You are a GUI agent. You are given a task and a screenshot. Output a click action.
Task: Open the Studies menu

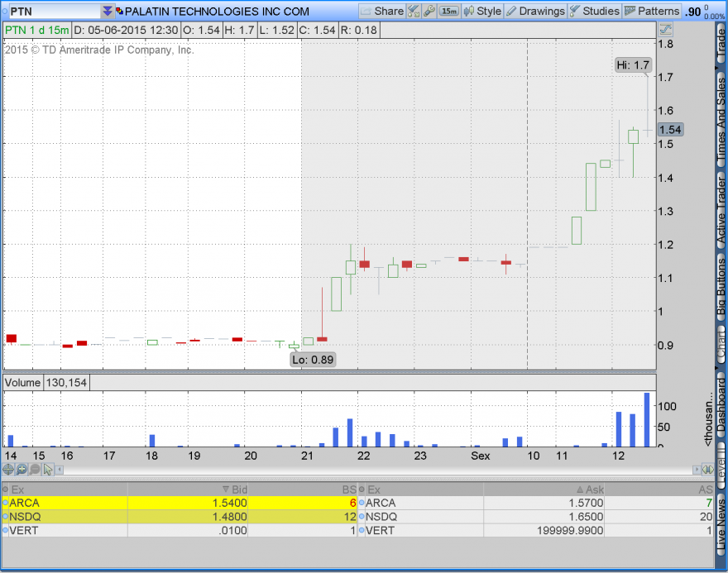pyautogui.click(x=595, y=11)
